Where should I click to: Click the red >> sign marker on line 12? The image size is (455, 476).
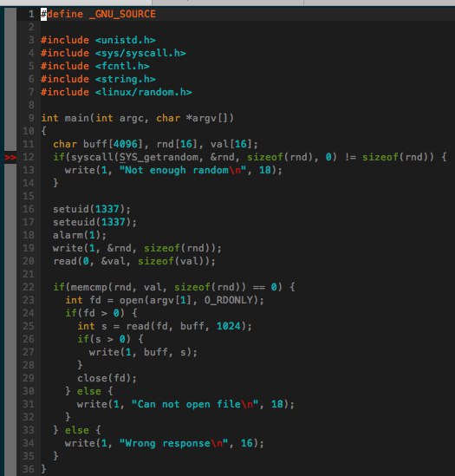[x=10, y=157]
